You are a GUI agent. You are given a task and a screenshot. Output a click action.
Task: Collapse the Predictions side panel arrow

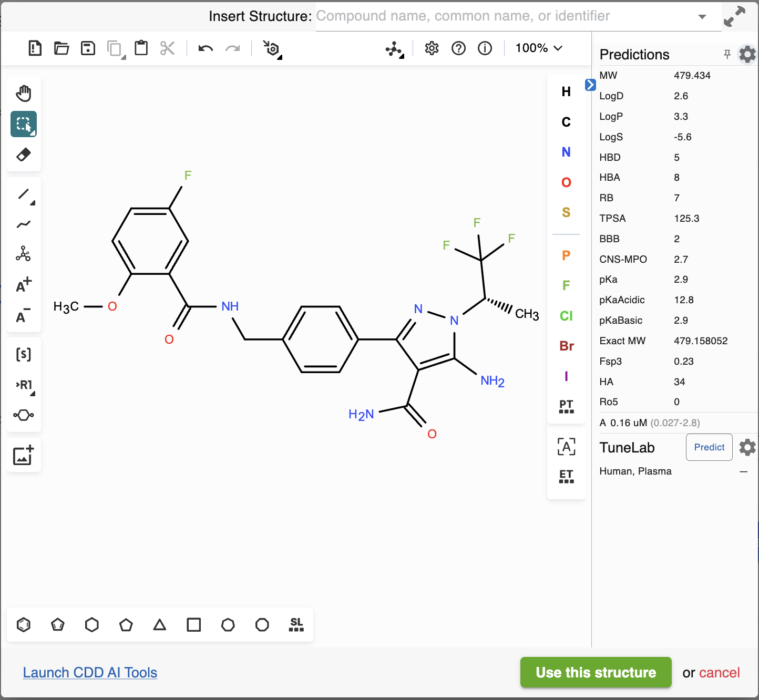click(590, 85)
